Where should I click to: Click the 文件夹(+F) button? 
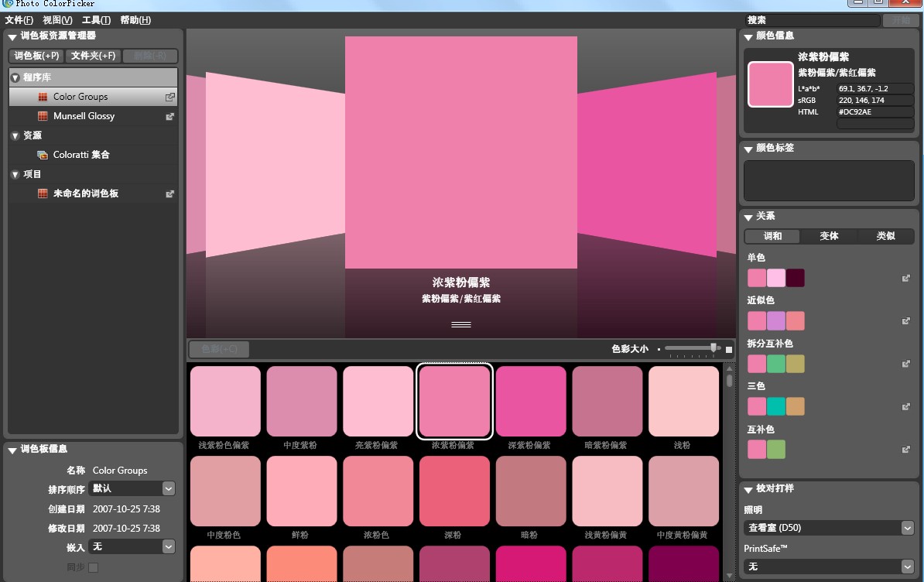pos(93,56)
